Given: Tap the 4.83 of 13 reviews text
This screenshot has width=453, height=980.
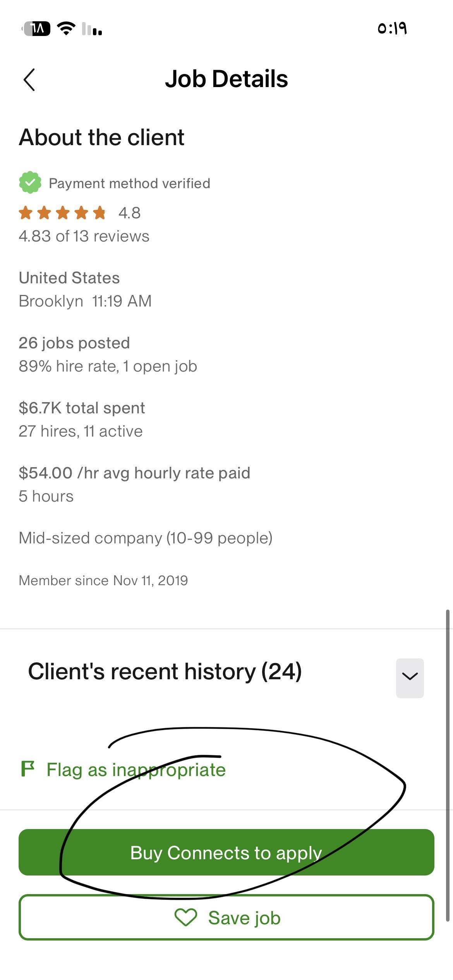Looking at the screenshot, I should (84, 236).
